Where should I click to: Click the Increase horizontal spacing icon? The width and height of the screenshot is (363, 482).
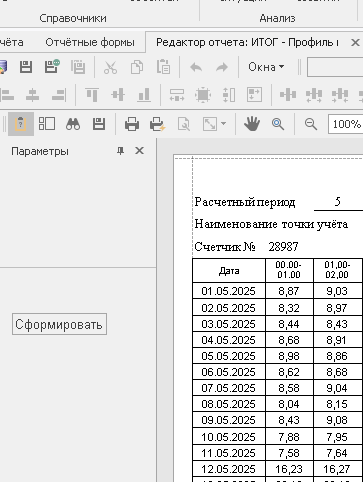click(314, 95)
